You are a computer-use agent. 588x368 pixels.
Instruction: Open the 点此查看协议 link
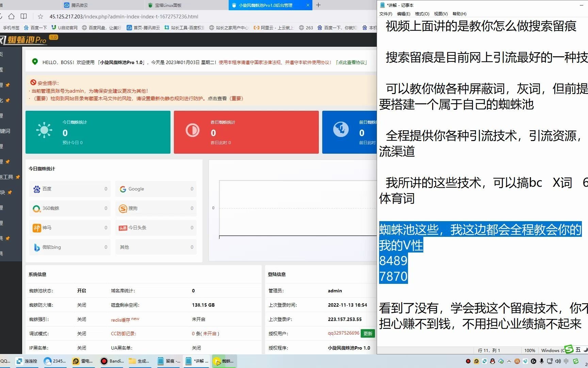click(x=352, y=62)
